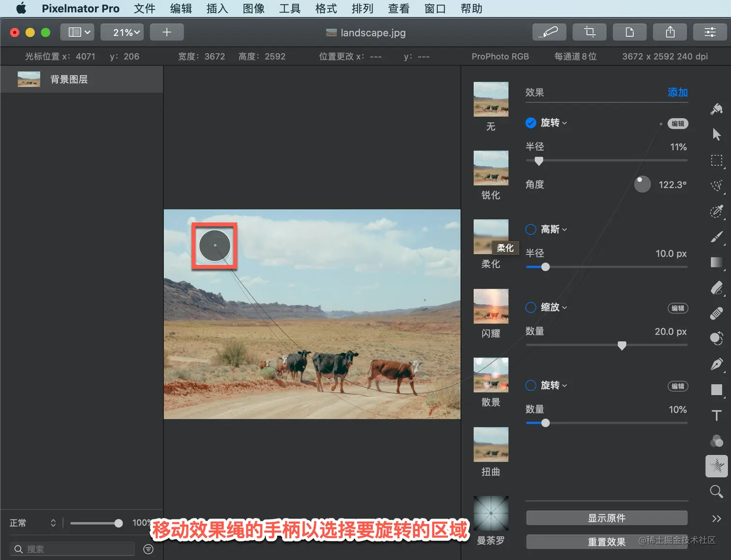The width and height of the screenshot is (731, 560).
Task: Enable the 缩放 effect checkbox
Action: (531, 307)
